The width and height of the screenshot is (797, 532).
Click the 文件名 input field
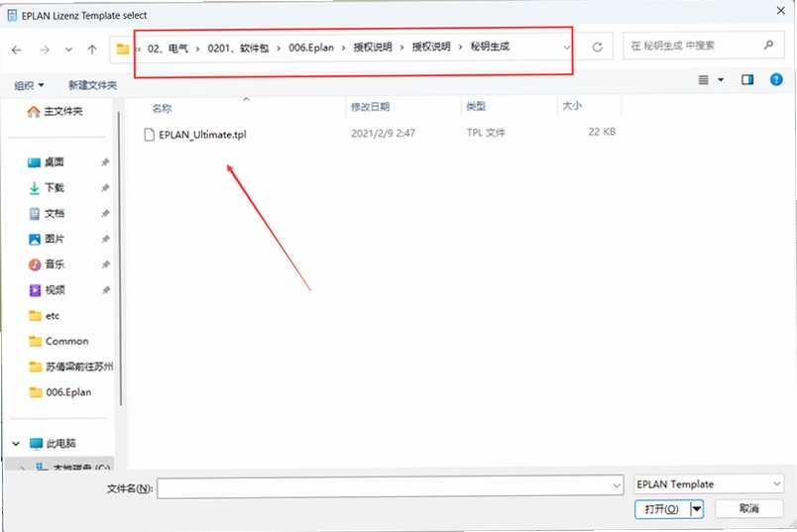point(391,486)
